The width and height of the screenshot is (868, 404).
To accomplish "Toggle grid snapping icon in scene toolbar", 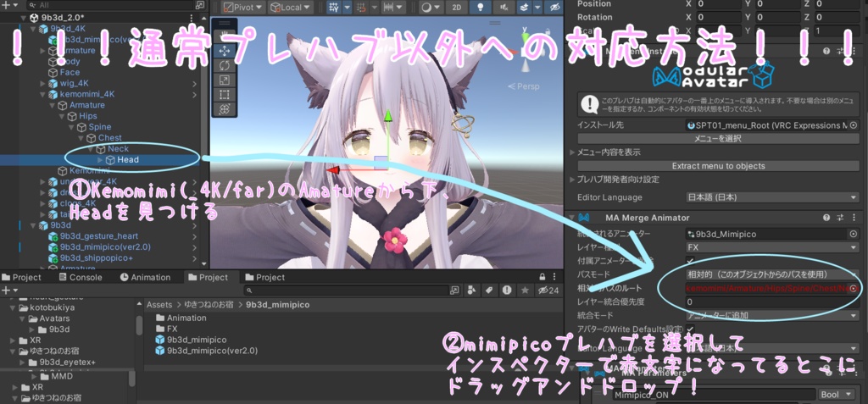I will [x=362, y=7].
